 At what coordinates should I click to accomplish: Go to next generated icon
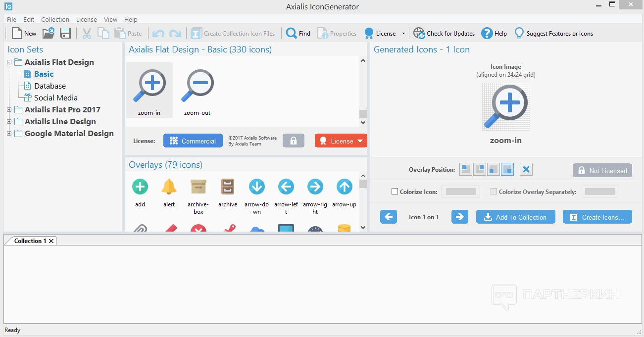coord(460,217)
